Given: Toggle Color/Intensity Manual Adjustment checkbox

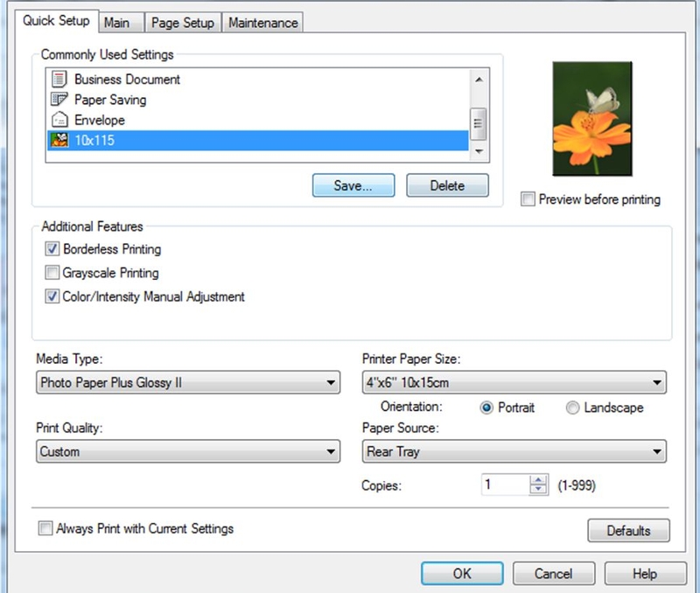Looking at the screenshot, I should point(52,296).
